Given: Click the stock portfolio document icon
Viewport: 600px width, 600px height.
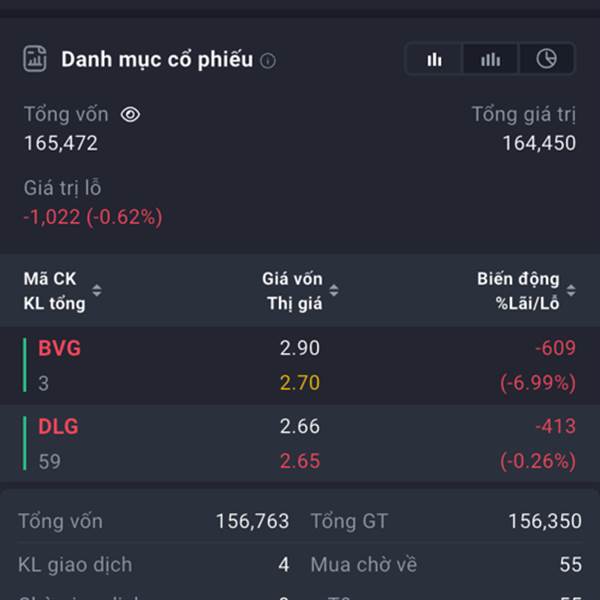Looking at the screenshot, I should 35,58.
